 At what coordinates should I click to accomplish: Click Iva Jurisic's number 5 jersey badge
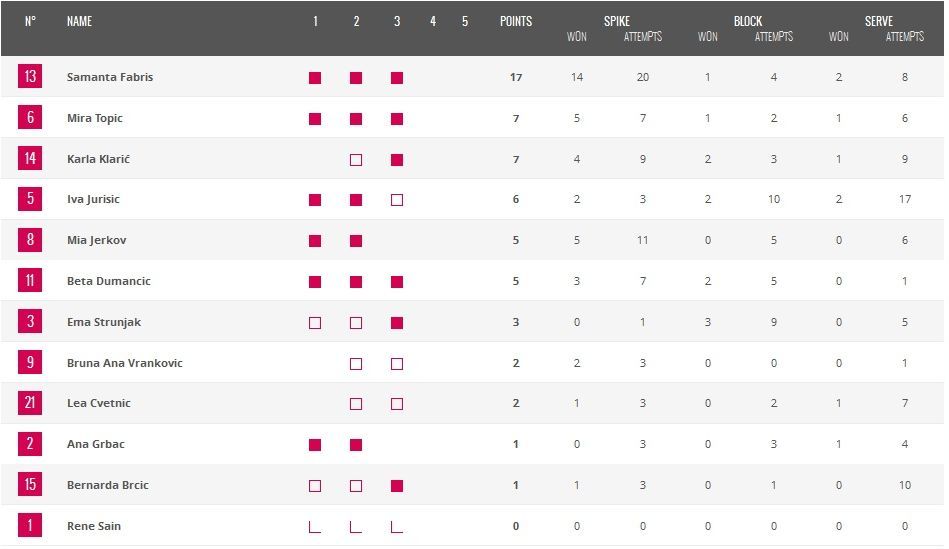tap(30, 199)
